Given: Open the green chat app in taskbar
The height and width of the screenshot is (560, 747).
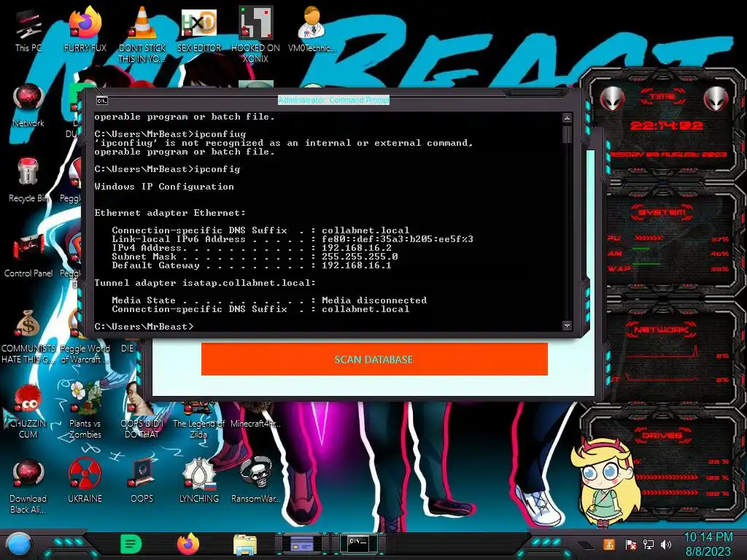Looking at the screenshot, I should pos(131,544).
